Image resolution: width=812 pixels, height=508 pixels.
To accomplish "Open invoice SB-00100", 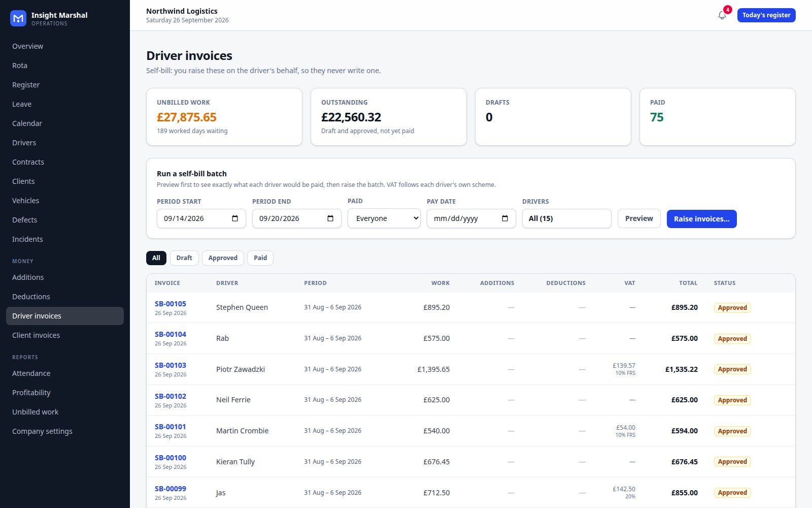I will coord(171,458).
